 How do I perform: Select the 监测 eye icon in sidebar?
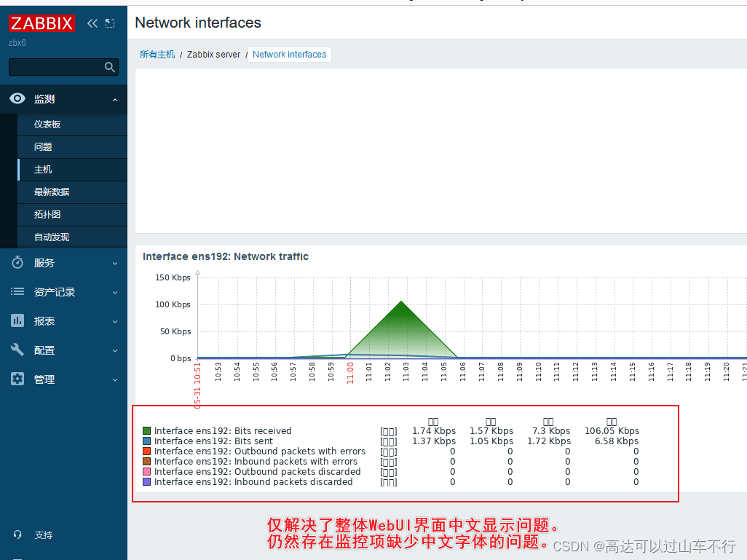click(x=17, y=99)
